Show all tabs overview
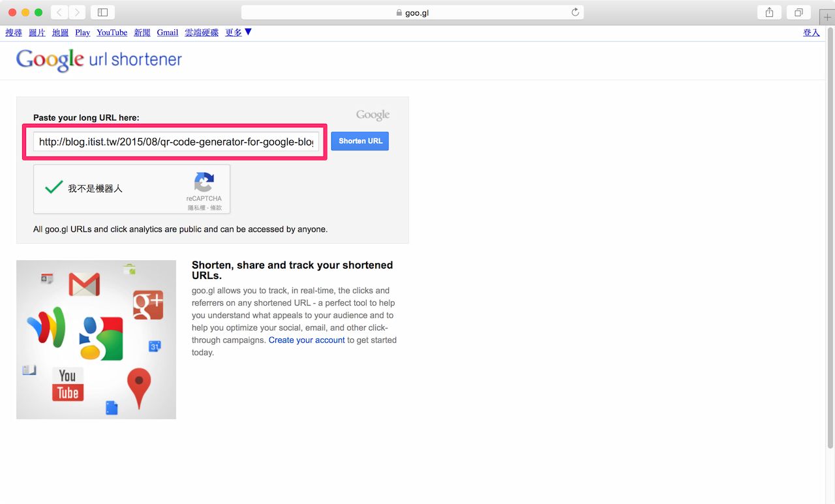The height and width of the screenshot is (504, 835). tap(798, 12)
